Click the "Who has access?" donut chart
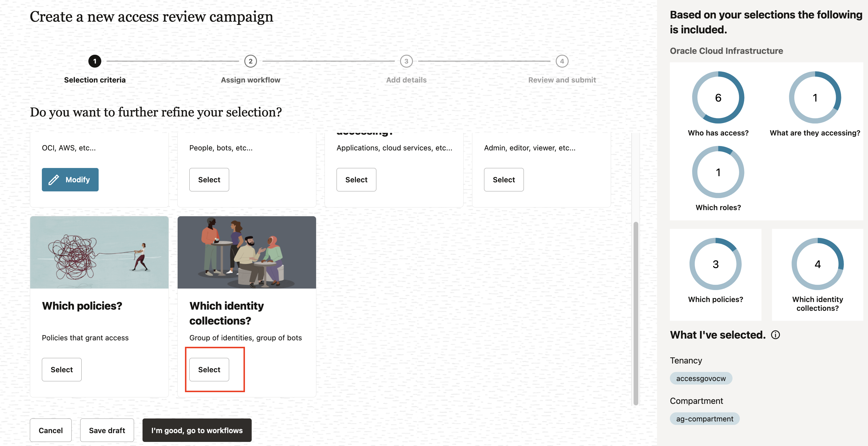868x446 pixels. coord(718,97)
